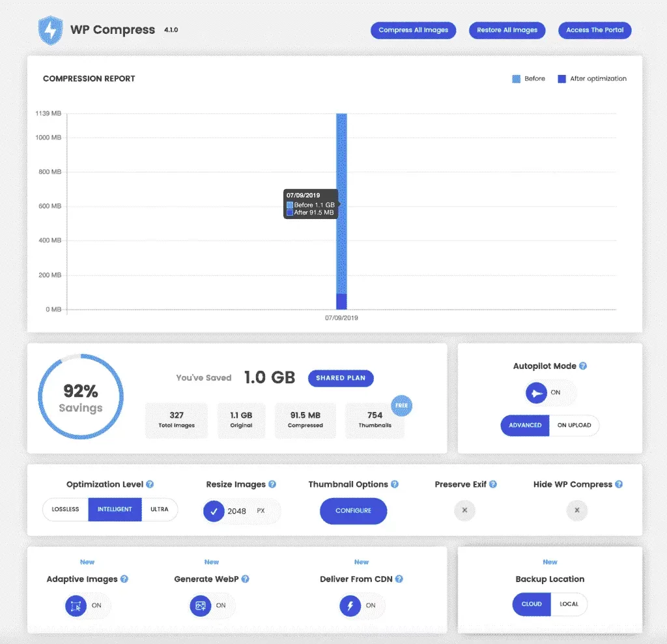
Task: Click the 2048 resize pixel field
Action: 237,511
